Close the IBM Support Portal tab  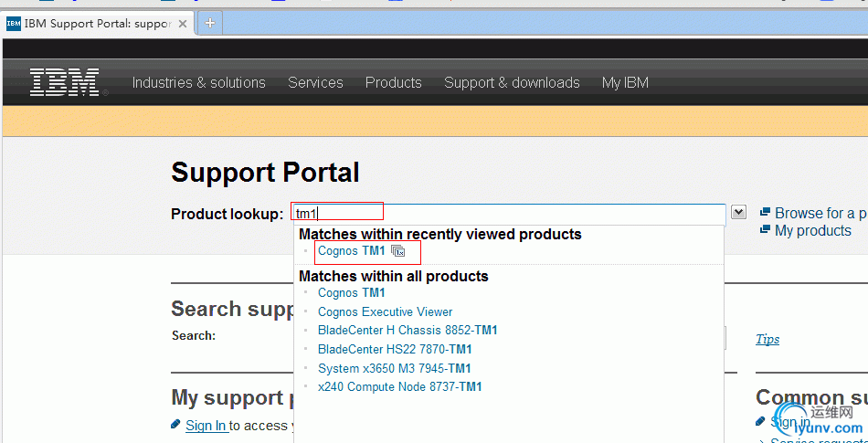[183, 23]
